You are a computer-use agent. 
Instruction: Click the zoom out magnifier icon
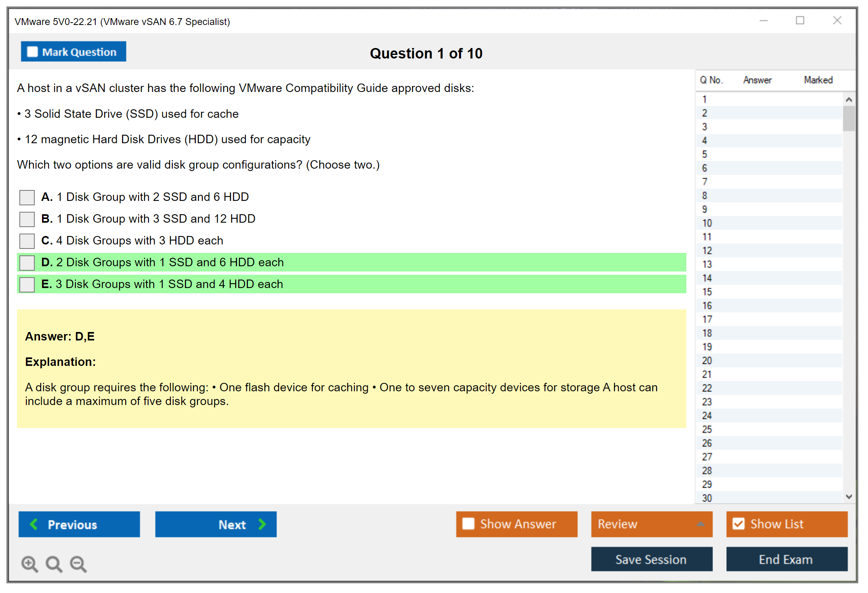78,564
